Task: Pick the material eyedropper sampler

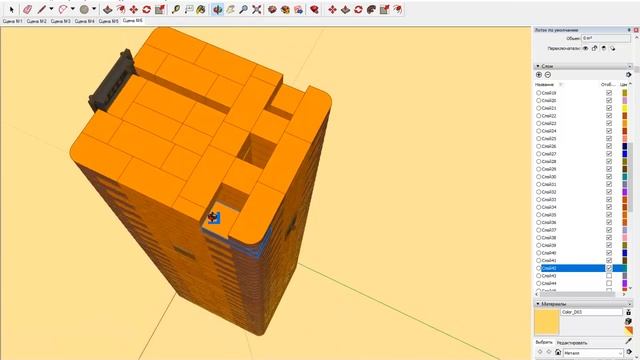Action: [628, 341]
